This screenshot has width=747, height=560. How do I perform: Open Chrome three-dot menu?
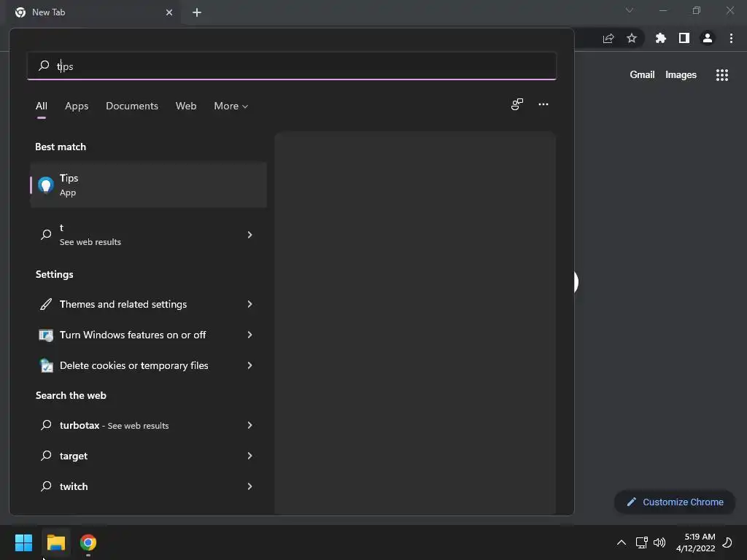point(731,38)
